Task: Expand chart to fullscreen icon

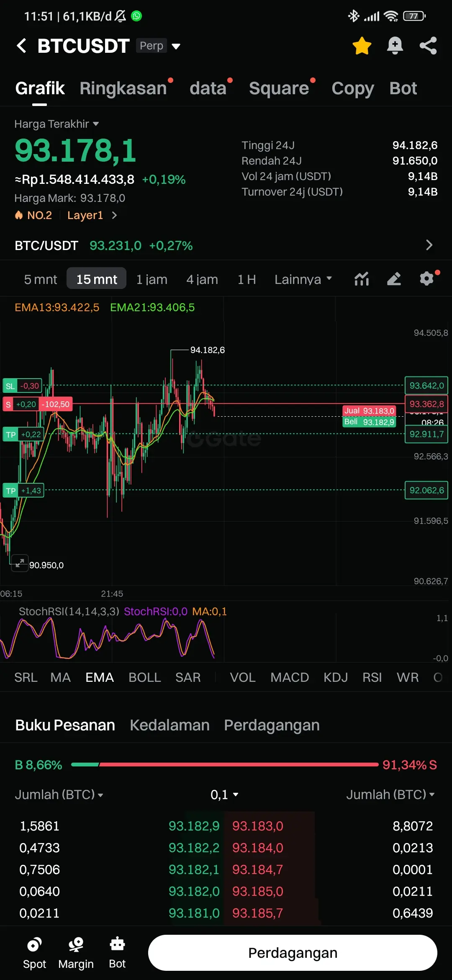Action: pyautogui.click(x=19, y=563)
